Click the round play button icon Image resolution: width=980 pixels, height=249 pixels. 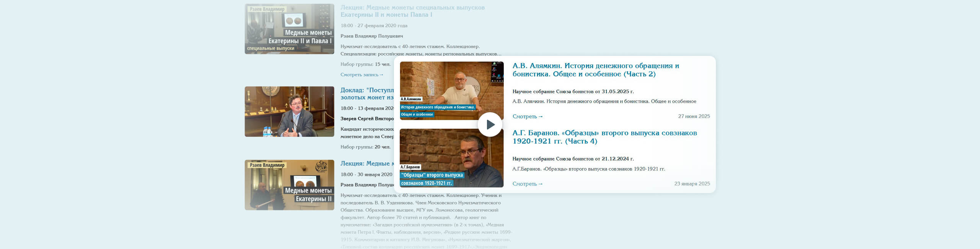coord(490,124)
